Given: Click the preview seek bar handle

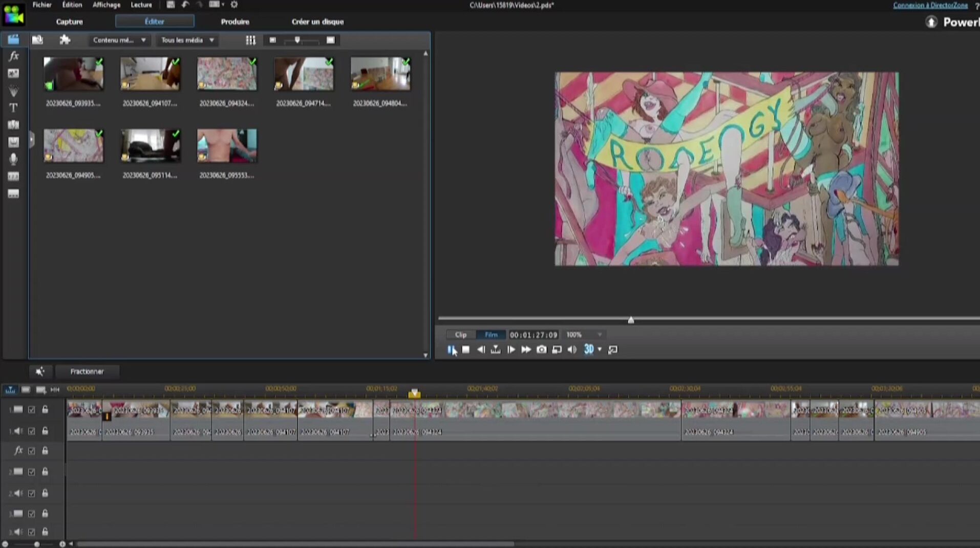Looking at the screenshot, I should tap(631, 320).
